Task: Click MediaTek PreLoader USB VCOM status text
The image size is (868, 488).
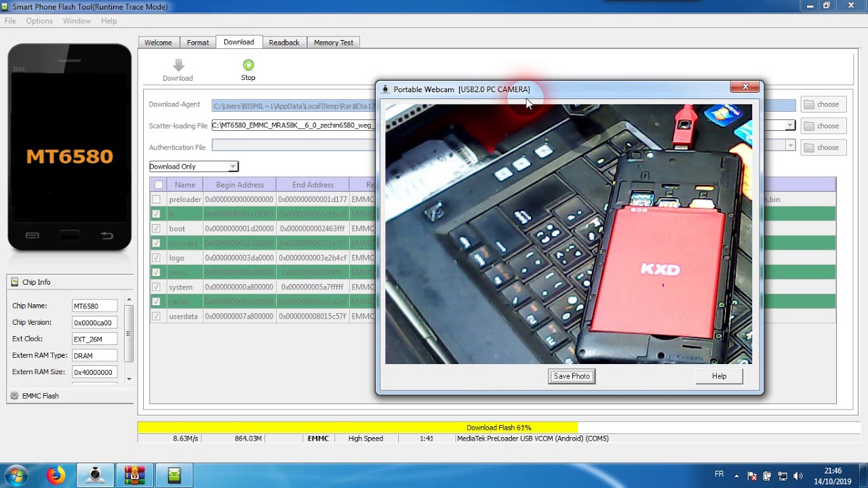Action: tap(533, 439)
